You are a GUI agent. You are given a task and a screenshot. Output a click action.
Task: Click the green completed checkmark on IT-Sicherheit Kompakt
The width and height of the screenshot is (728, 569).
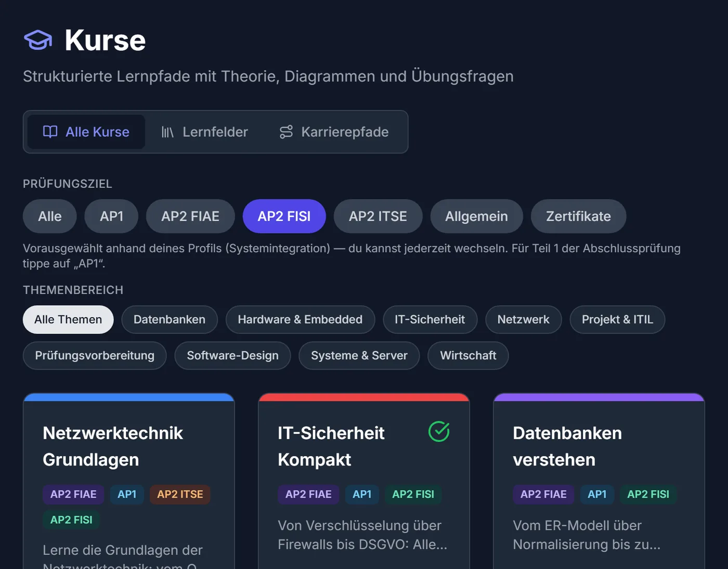[439, 432]
